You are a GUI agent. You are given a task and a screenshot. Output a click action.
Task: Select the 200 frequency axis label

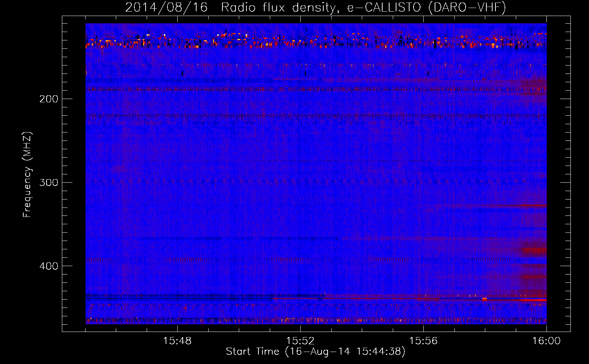point(49,99)
